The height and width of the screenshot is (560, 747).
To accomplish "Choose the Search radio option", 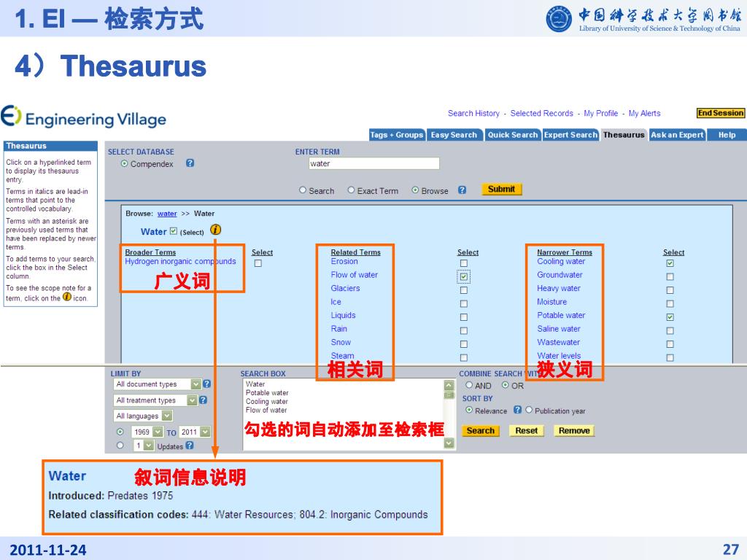I will (303, 190).
